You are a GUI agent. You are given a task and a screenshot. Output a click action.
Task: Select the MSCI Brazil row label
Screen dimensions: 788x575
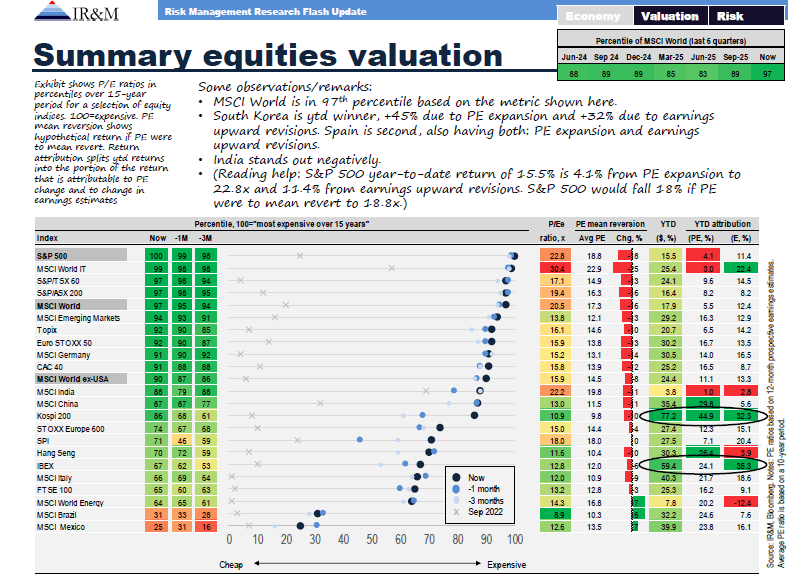56,515
